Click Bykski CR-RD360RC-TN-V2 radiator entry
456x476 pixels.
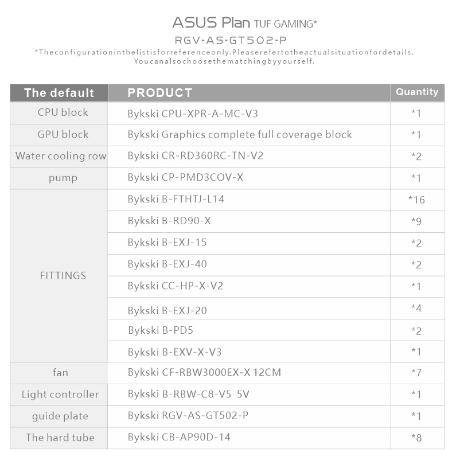[x=196, y=156]
